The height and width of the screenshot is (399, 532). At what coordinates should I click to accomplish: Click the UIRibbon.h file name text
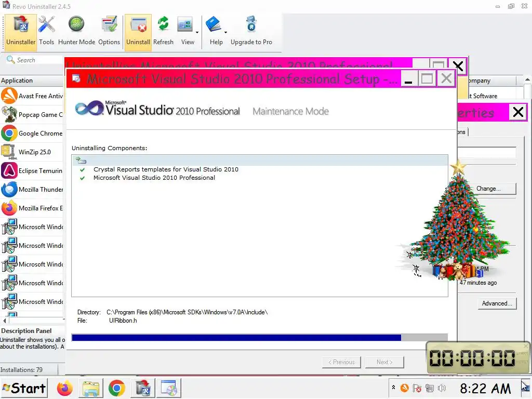[123, 321]
